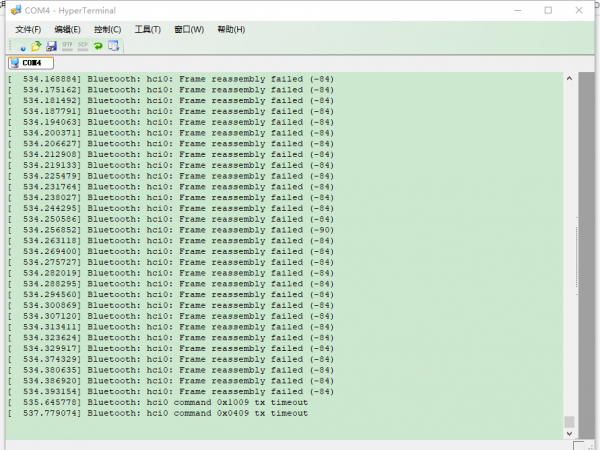600x450 pixels.
Task: Open the 文件(F) menu
Action: click(28, 29)
